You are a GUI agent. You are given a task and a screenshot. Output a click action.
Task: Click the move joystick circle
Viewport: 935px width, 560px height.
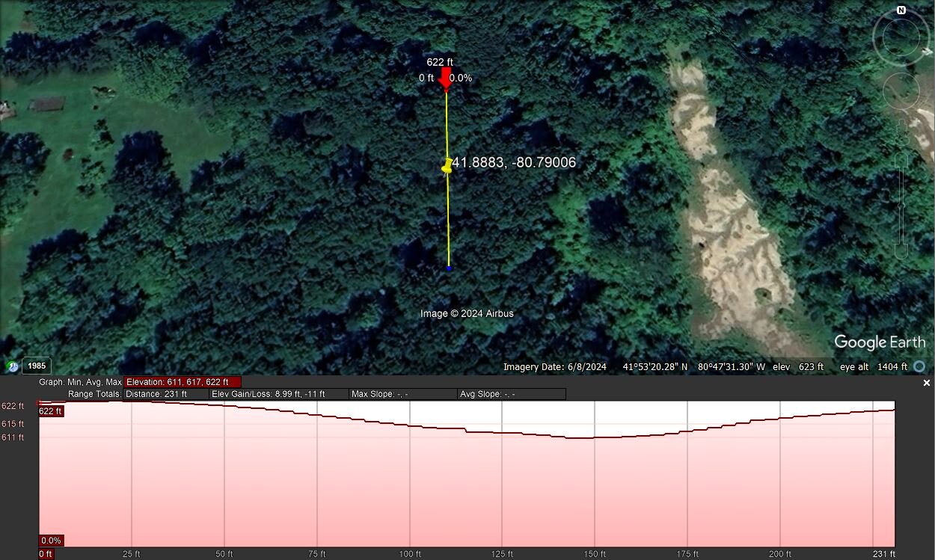pos(901,91)
